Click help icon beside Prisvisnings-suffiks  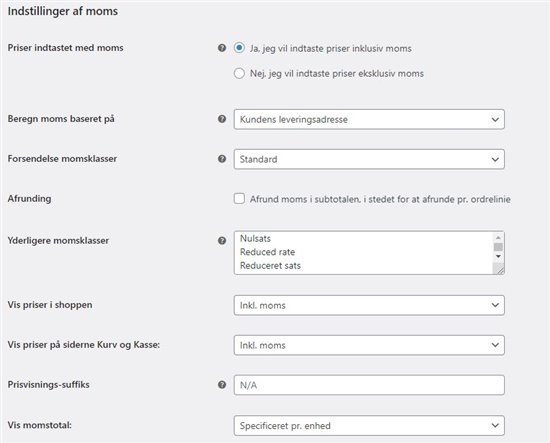point(222,385)
